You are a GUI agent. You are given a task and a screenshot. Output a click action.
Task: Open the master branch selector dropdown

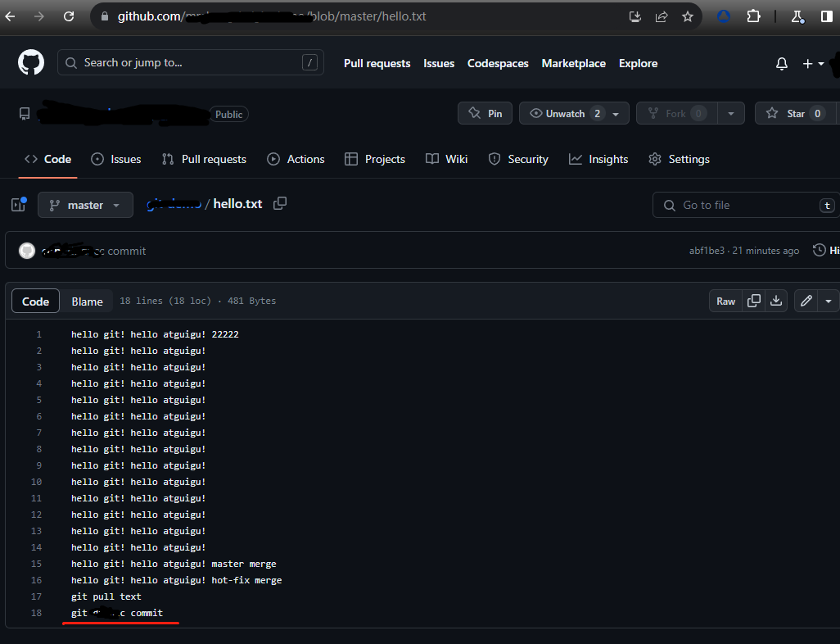85,205
